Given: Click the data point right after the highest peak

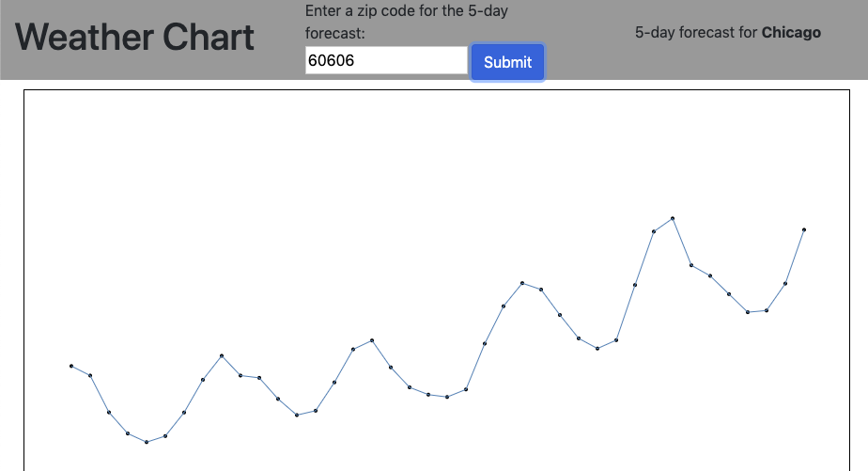Looking at the screenshot, I should [x=691, y=265].
